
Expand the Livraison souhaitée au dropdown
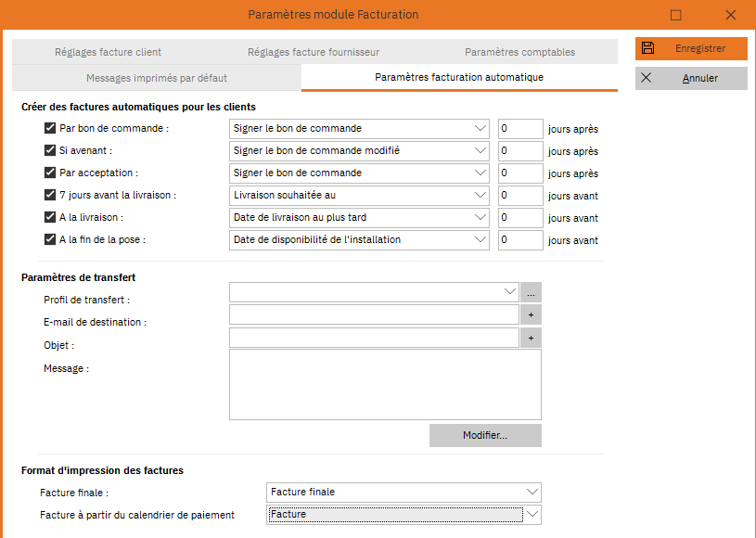(481, 195)
